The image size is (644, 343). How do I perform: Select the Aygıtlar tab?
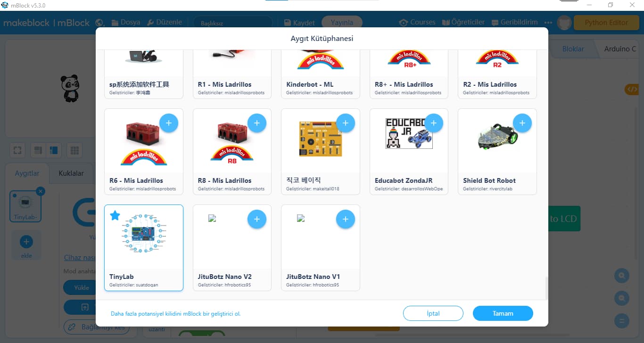click(27, 173)
